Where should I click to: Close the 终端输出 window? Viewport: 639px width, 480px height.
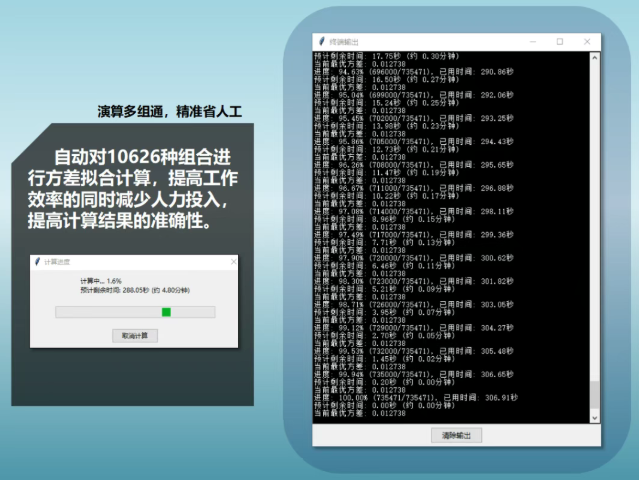point(586,41)
